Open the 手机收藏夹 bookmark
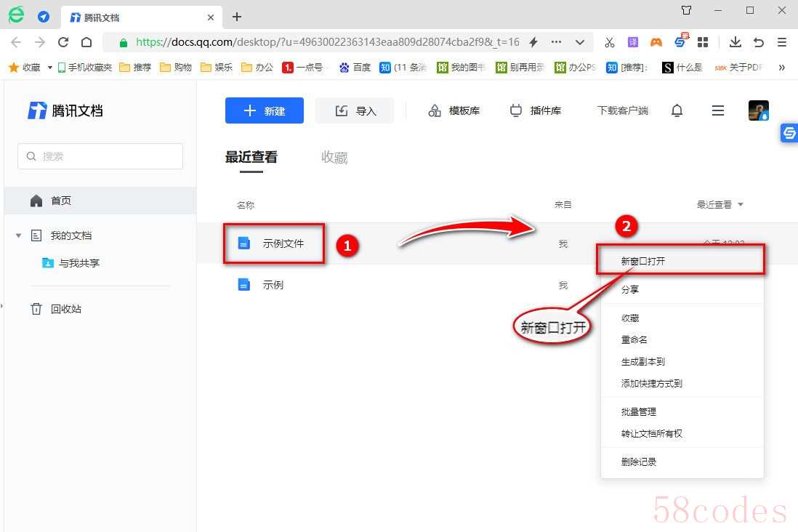Image resolution: width=798 pixels, height=532 pixels. 84,67
